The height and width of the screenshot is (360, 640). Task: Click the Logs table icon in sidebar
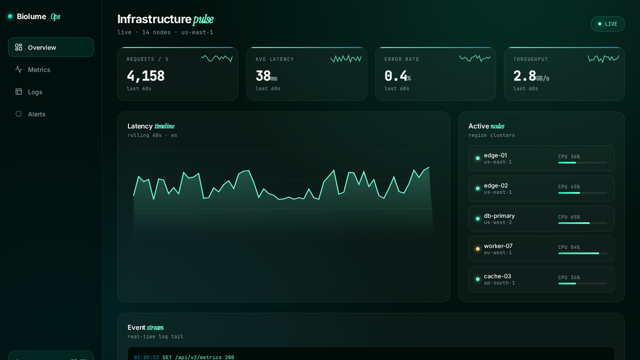click(18, 91)
